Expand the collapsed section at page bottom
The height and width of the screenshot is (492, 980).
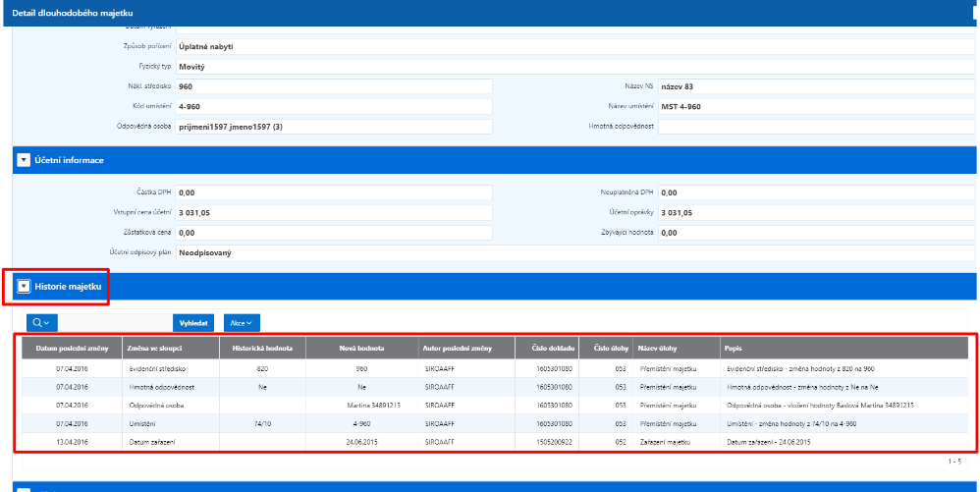point(24,489)
